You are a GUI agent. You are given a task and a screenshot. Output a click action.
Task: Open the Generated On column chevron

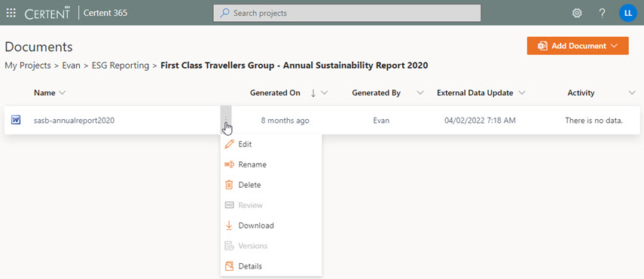(324, 94)
